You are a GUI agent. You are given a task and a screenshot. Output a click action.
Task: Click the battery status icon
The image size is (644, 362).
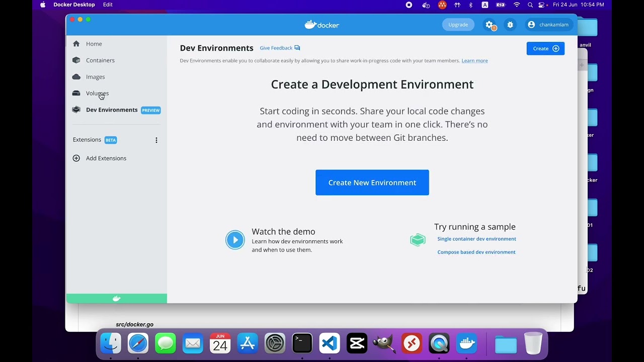click(x=501, y=5)
